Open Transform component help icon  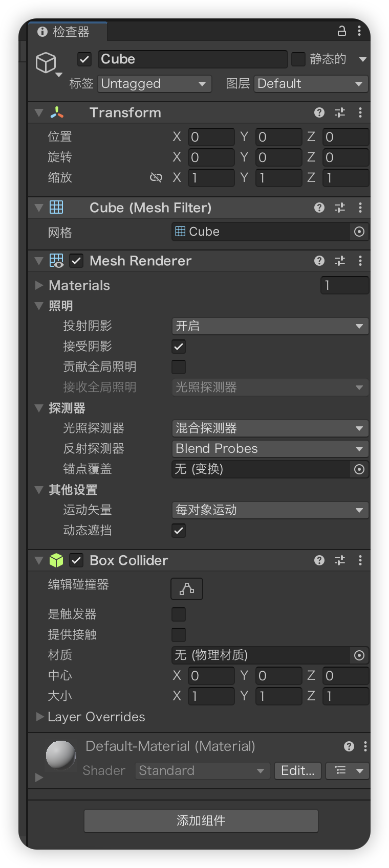[x=319, y=112]
